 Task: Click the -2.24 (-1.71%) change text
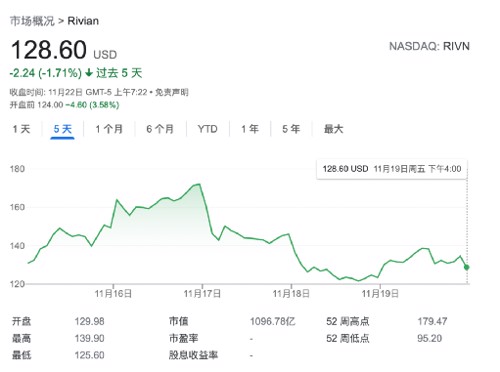tap(46, 73)
